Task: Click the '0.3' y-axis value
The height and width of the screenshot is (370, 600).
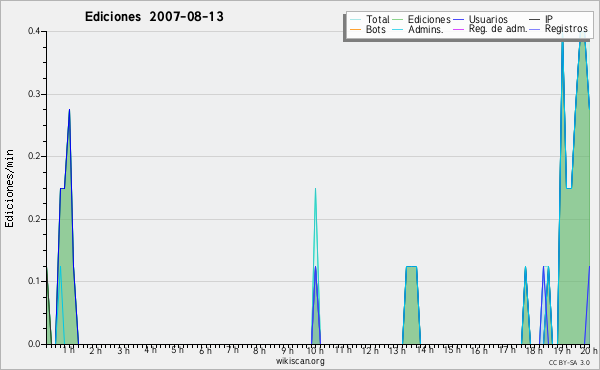Action: [x=34, y=94]
